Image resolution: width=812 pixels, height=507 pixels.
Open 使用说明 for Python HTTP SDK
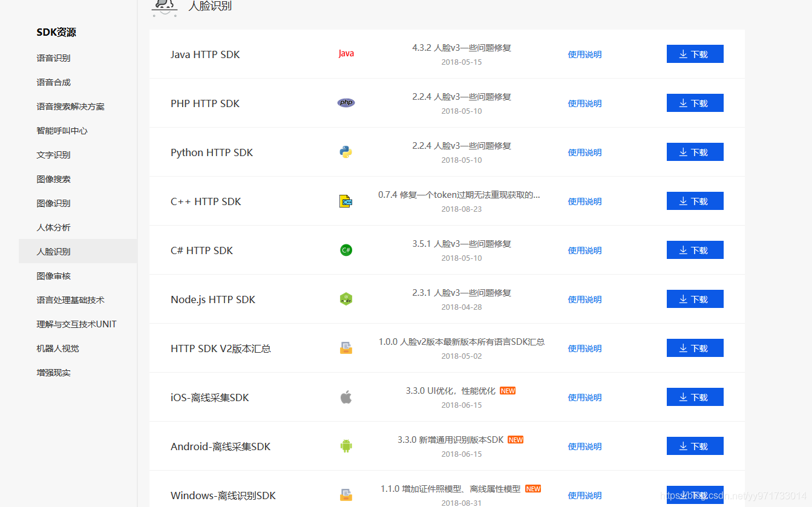click(584, 152)
